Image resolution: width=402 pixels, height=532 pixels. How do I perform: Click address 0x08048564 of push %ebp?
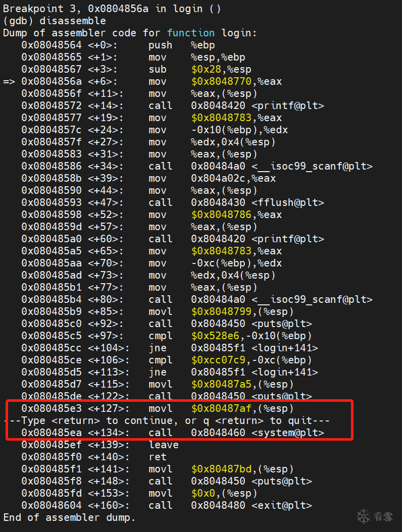52,45
